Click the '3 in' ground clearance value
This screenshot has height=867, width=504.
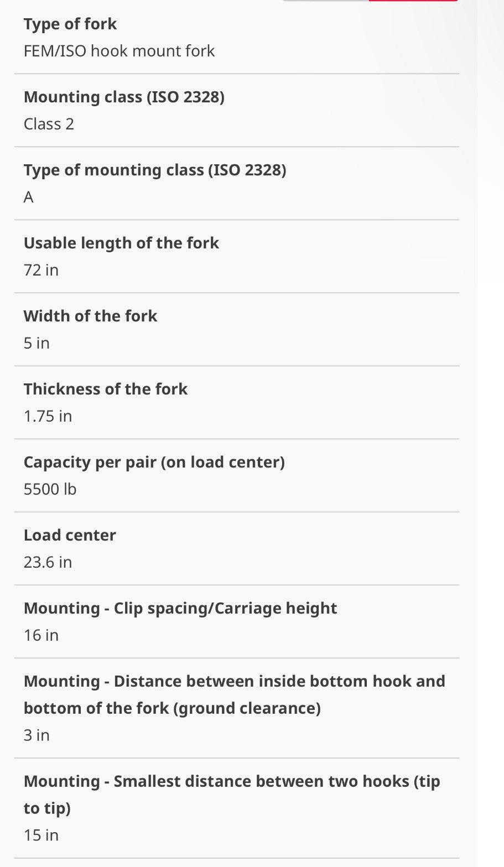37,735
